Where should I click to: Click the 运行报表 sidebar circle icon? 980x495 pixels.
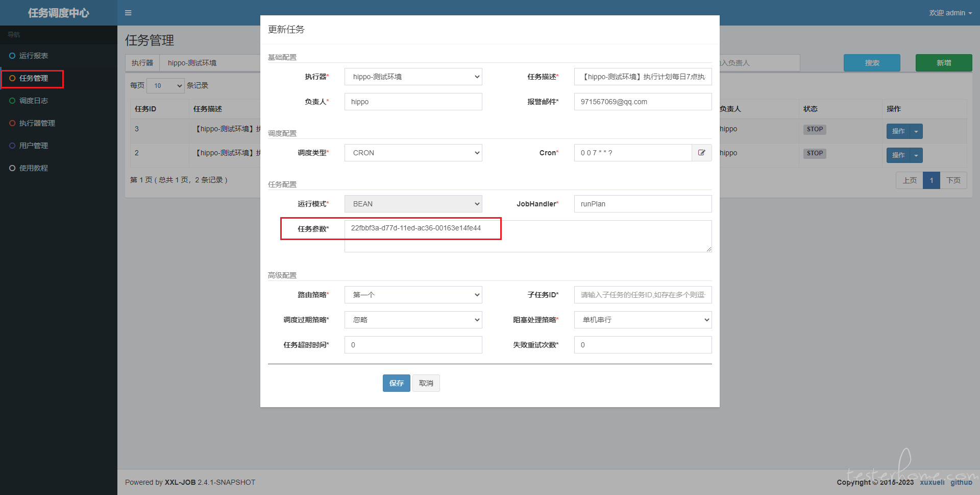pos(12,56)
